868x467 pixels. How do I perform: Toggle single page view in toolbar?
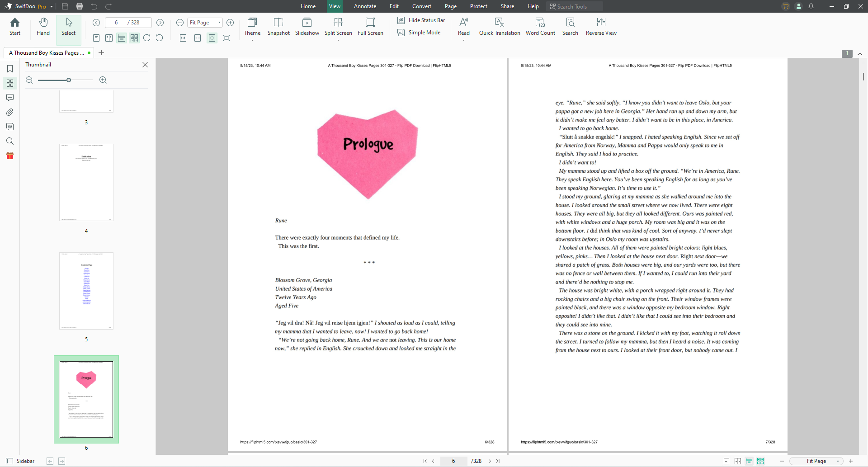pyautogui.click(x=96, y=38)
